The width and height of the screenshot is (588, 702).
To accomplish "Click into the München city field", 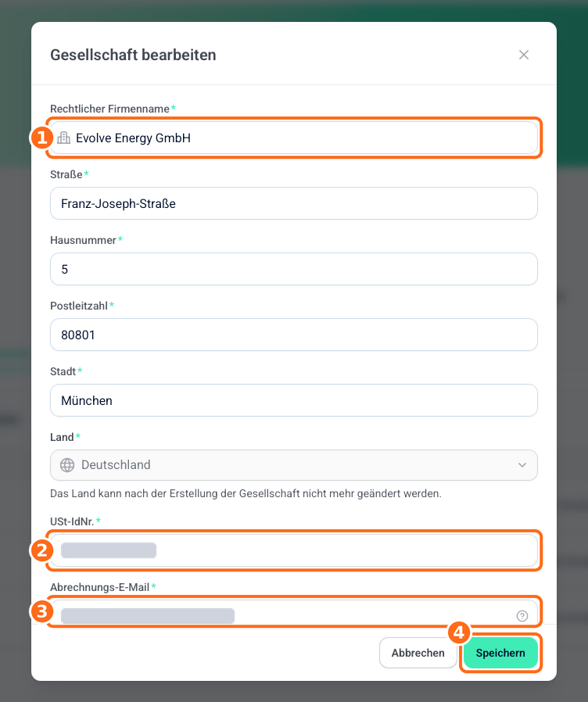I will pos(294,400).
